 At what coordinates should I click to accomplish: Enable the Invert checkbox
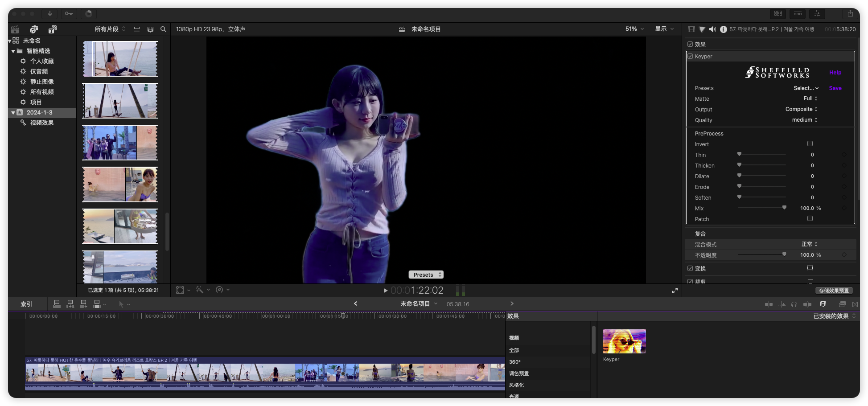point(810,144)
